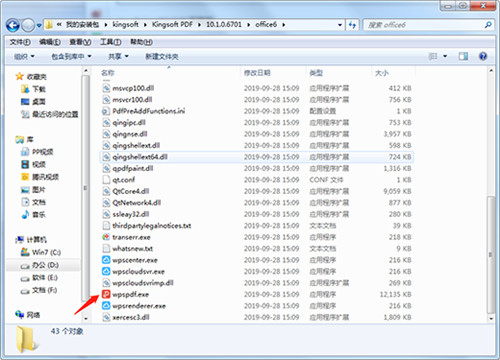The width and height of the screenshot is (500, 360).
Task: Select the file qingshellext64.dll
Action: point(256,157)
